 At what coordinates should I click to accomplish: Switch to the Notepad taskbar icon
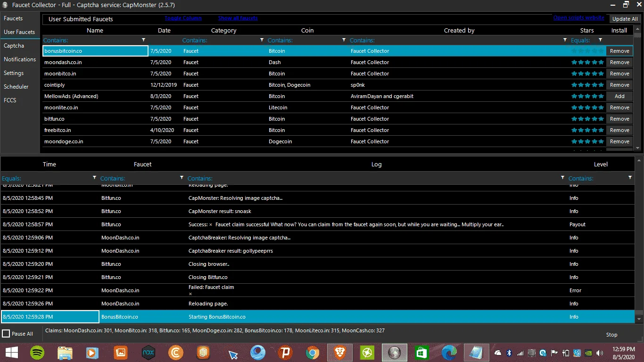tap(476, 352)
